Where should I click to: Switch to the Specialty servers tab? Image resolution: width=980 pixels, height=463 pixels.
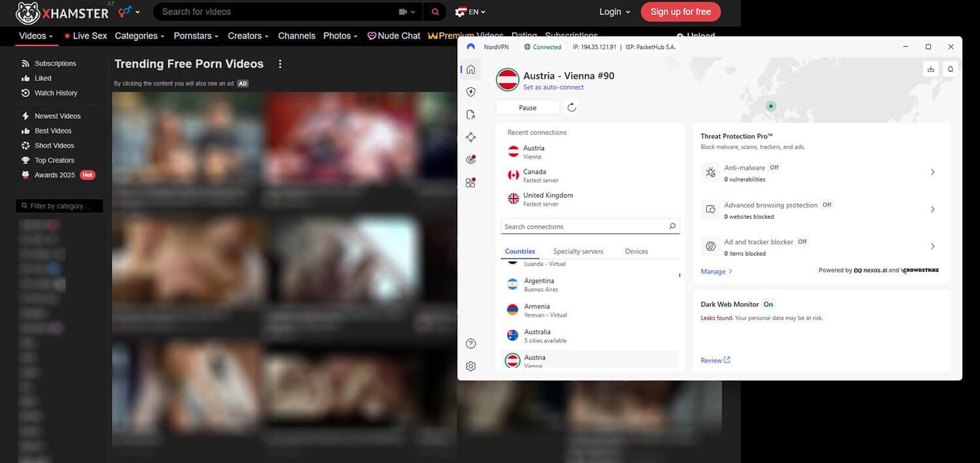click(x=578, y=251)
